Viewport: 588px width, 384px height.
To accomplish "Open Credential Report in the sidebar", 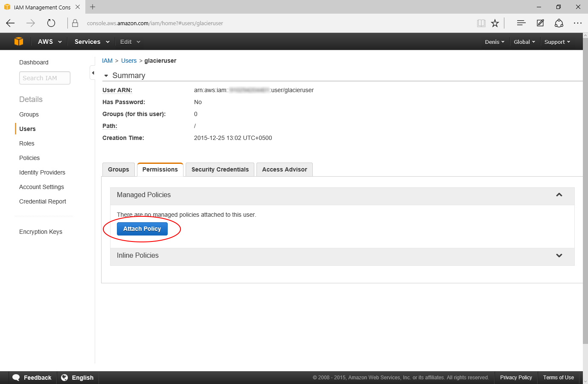I will 43,201.
